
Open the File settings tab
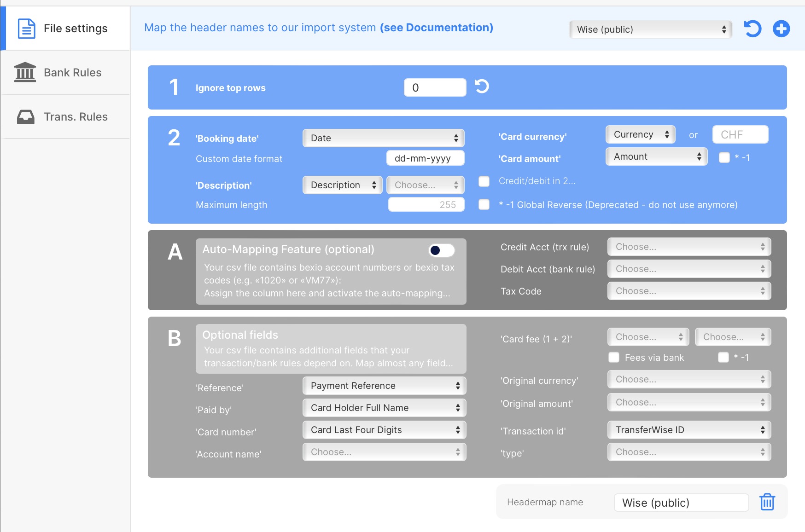[x=66, y=29]
